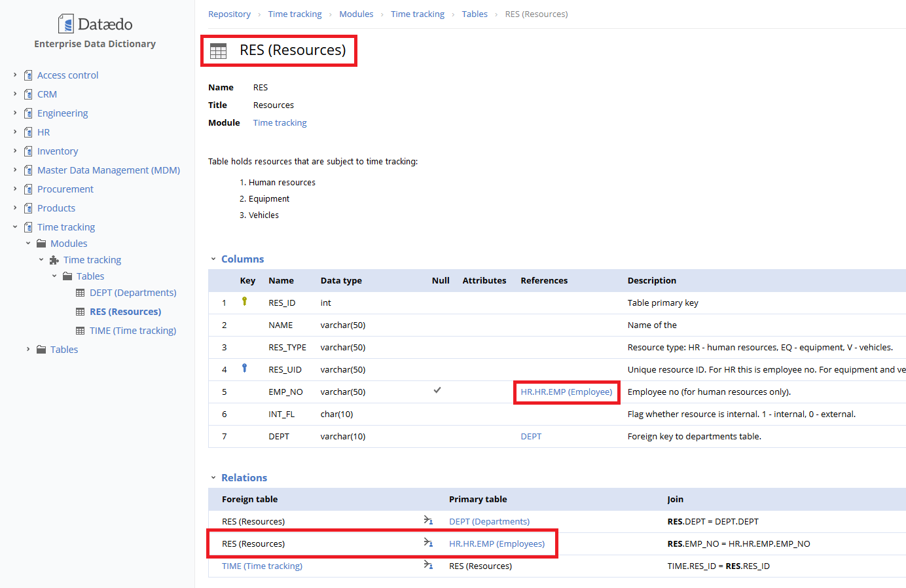The height and width of the screenshot is (588, 906).
Task: Open TIME (Time tracking) foreign table link
Action: (x=262, y=566)
